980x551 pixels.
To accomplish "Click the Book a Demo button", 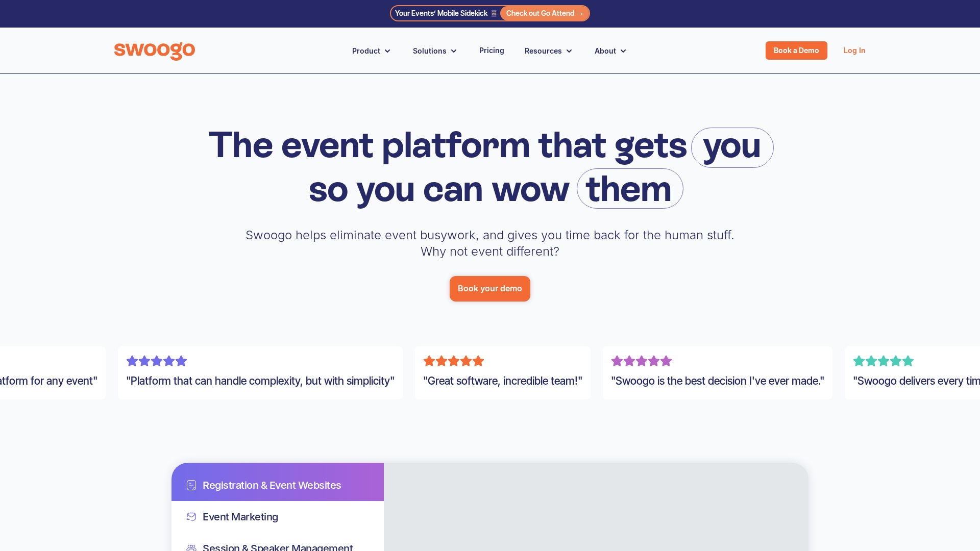I will tap(796, 51).
